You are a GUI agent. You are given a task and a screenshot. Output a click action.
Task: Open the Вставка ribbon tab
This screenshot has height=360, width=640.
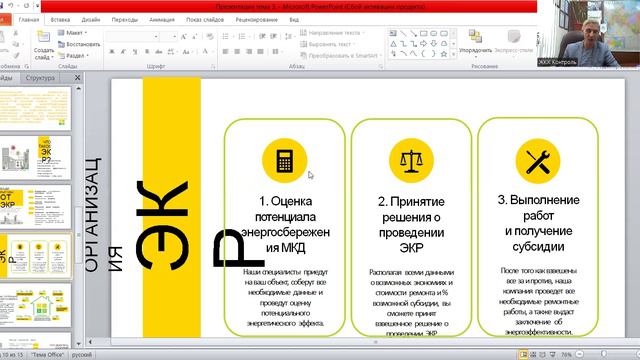pyautogui.click(x=60, y=20)
